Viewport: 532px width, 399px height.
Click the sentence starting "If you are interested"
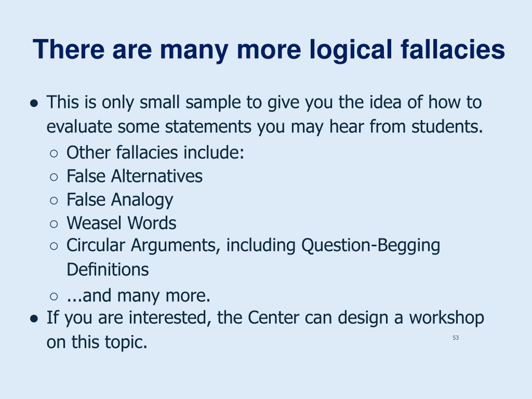[265, 318]
